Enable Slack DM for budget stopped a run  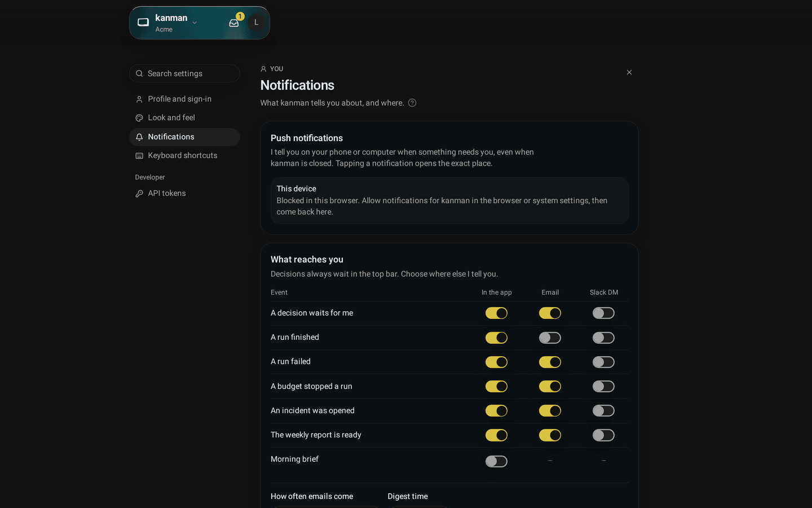603,387
